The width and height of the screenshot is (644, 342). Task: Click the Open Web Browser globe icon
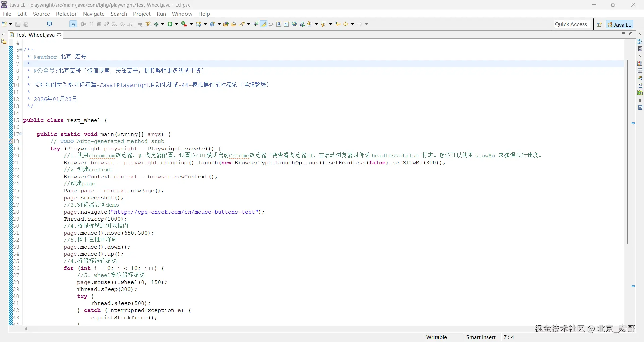[x=294, y=24]
